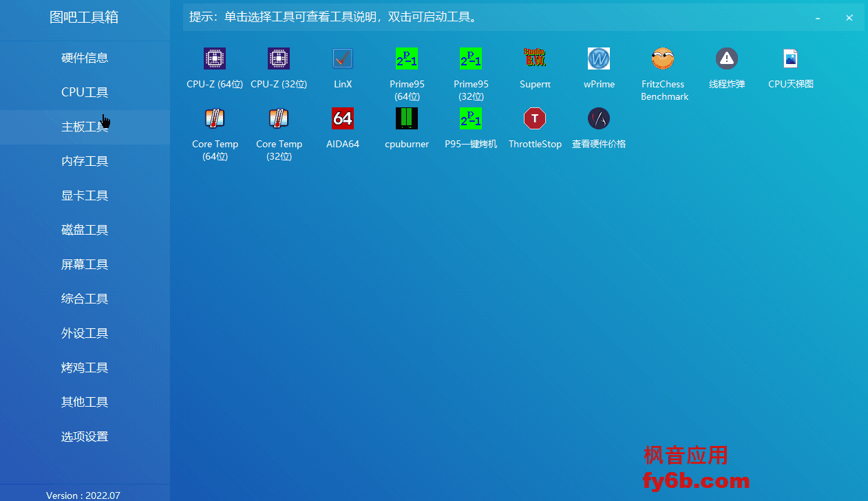868x501 pixels.
Task: Open the 查看硬件价格 icon
Action: pos(599,118)
